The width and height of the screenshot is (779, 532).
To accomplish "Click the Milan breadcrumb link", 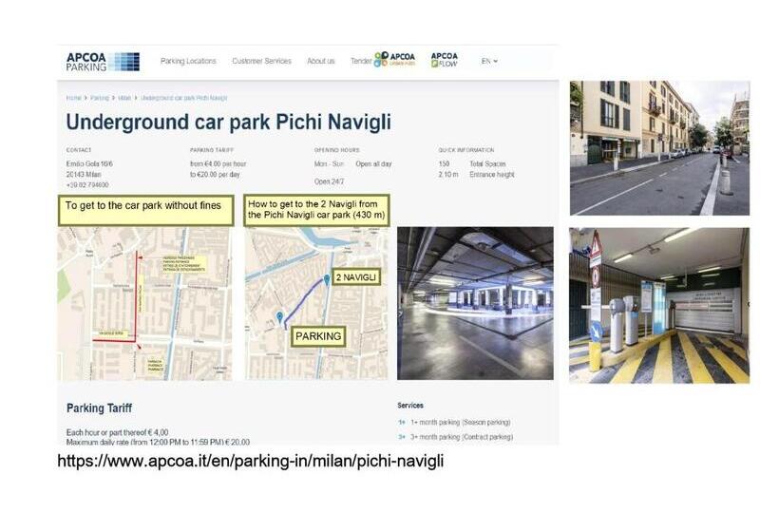I will coord(124,98).
